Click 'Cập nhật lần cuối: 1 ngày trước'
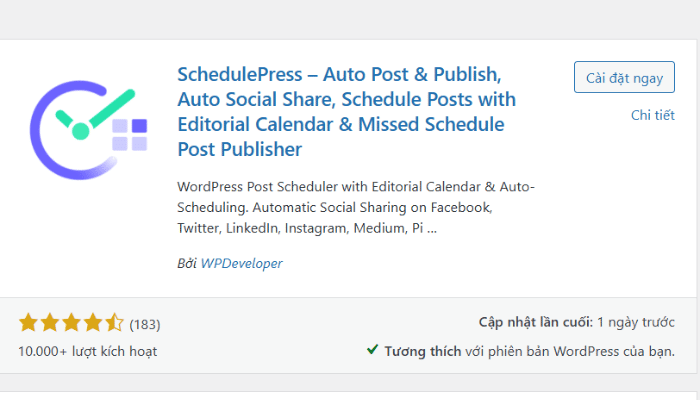This screenshot has width=700, height=400. [x=576, y=322]
